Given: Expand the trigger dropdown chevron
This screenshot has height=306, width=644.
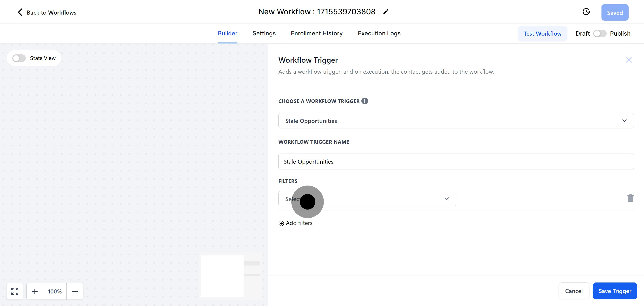Looking at the screenshot, I should pyautogui.click(x=625, y=121).
